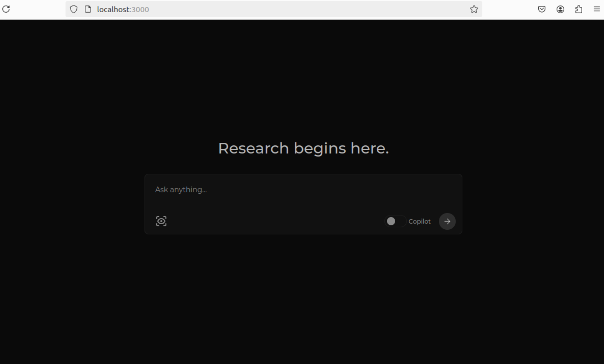Screen dimensions: 604x364
Task: Open the Firefox hamburger application menu
Action: (597, 9)
